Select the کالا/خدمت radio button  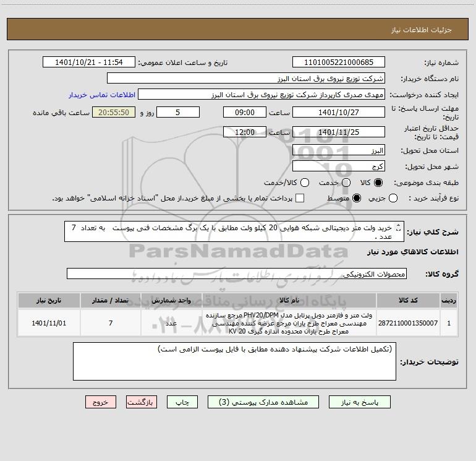tap(305, 183)
